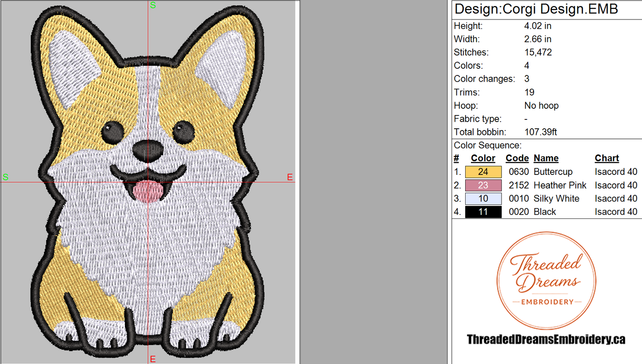Click the Total bobbin value 107.39ft
The width and height of the screenshot is (642, 364).
pos(541,132)
